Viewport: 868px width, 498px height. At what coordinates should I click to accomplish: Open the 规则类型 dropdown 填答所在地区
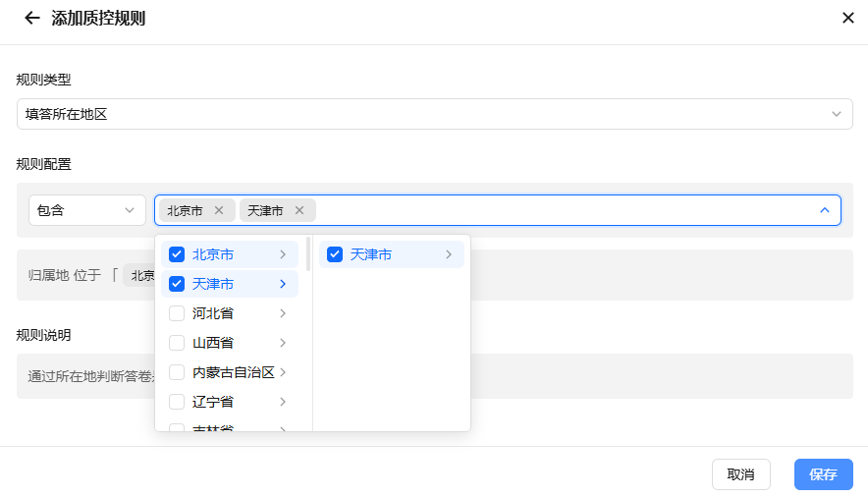tap(435, 114)
